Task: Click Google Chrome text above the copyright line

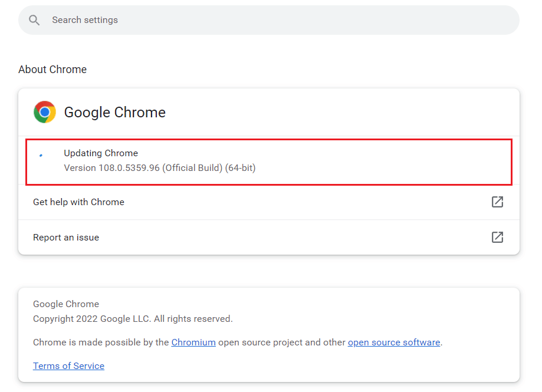Action: 66,304
